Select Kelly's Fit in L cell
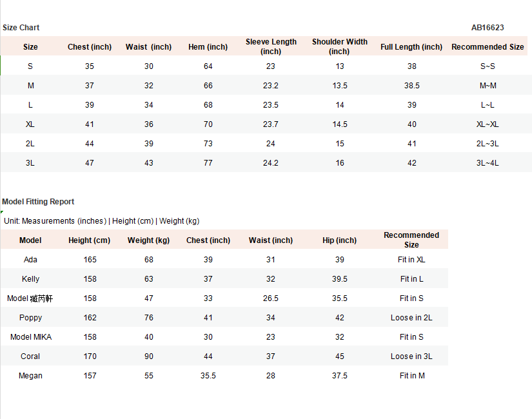The image size is (532, 419). (411, 279)
